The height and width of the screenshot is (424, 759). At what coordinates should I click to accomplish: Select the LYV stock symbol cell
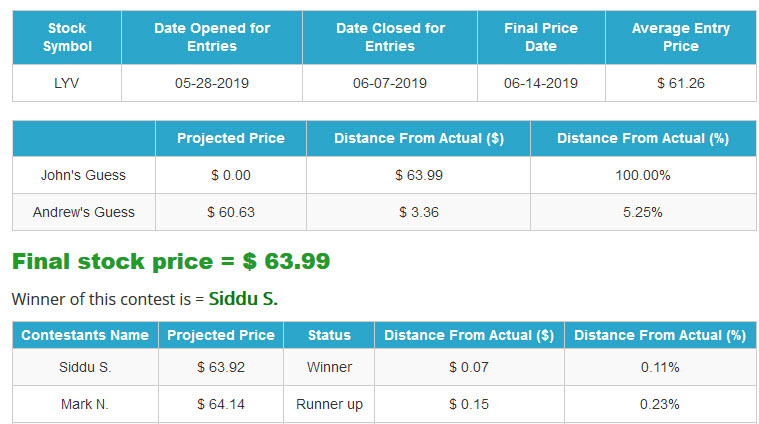[67, 83]
